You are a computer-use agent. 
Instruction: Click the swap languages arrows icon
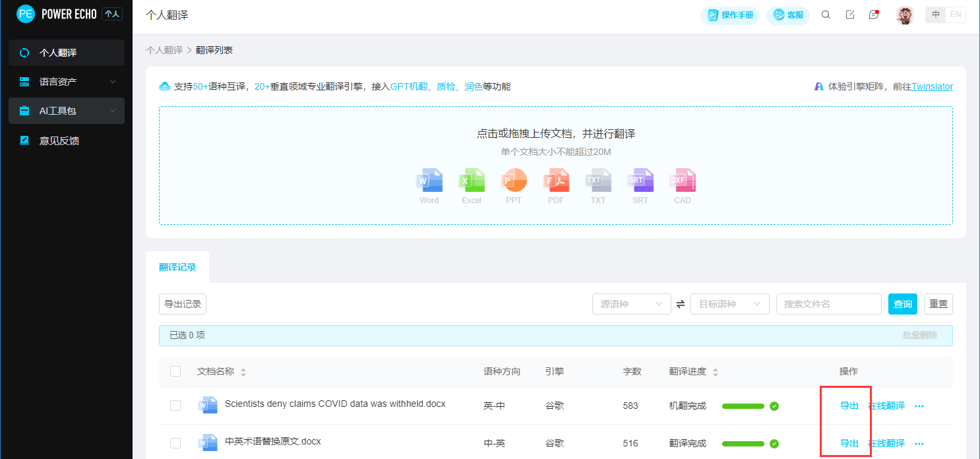coord(681,304)
